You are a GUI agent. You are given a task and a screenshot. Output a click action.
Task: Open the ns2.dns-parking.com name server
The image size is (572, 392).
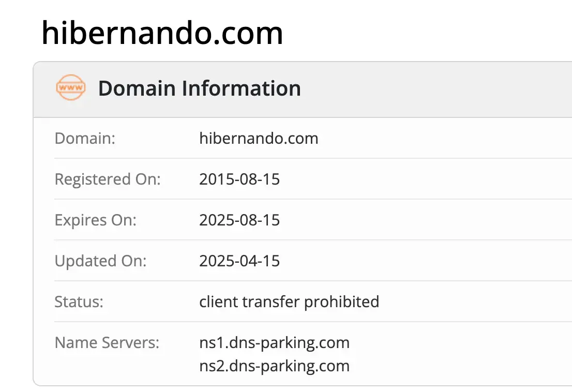click(274, 366)
